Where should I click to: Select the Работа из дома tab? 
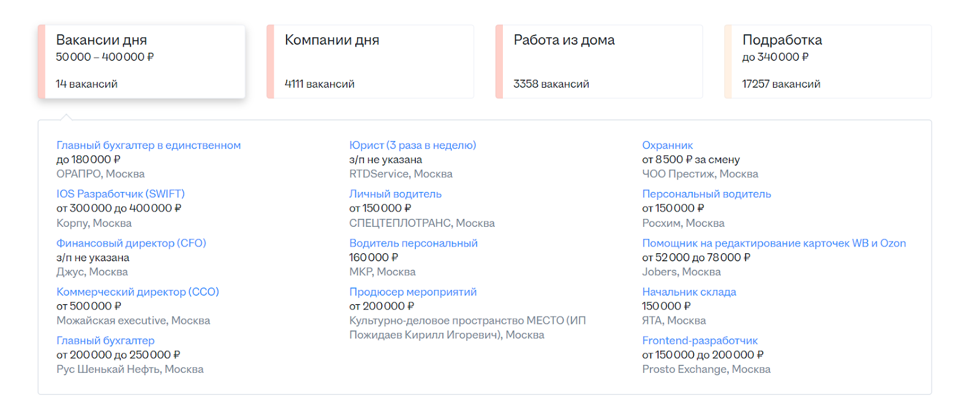(563, 40)
